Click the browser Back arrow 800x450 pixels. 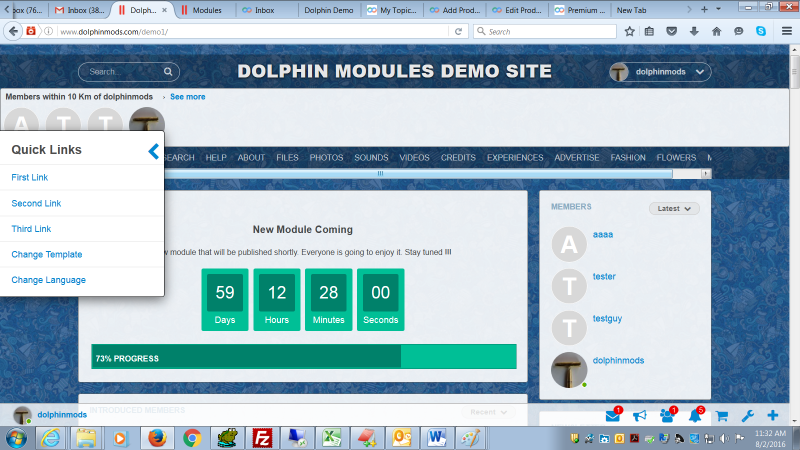13,31
